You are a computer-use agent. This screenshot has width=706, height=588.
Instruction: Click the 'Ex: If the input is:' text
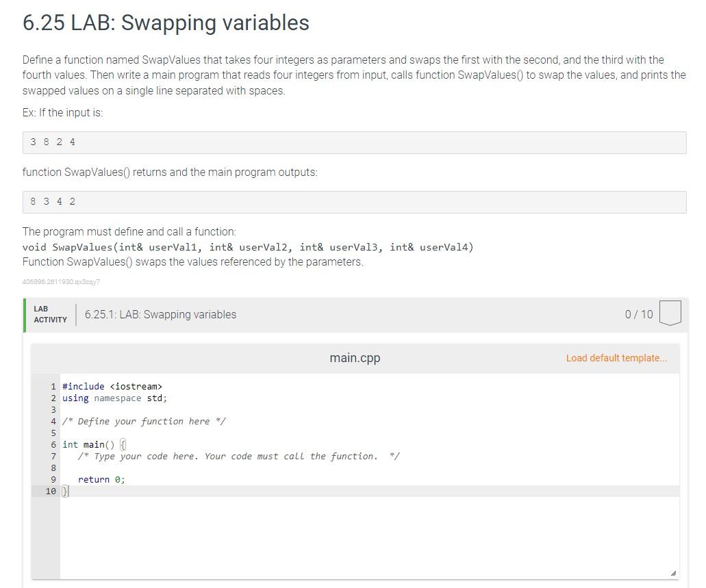click(62, 112)
